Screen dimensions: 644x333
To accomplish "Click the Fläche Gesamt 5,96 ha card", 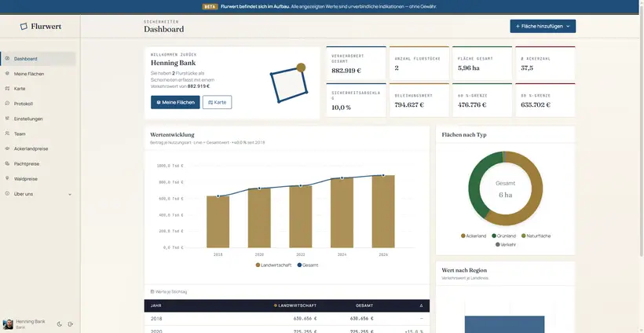I will click(x=482, y=64).
